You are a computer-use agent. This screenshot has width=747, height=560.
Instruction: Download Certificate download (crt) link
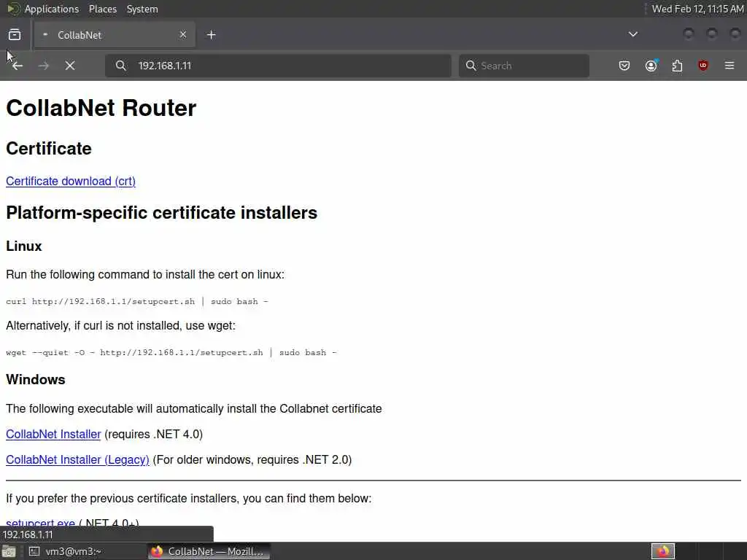pos(71,182)
